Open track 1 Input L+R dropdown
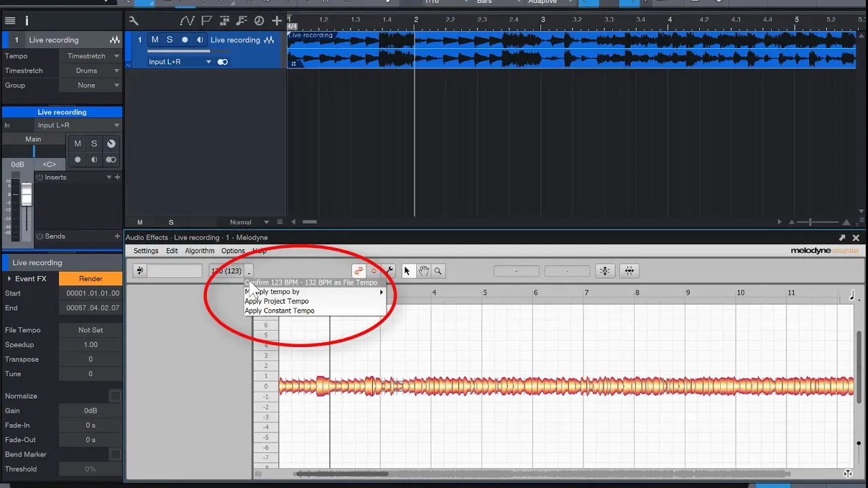The width and height of the screenshot is (868, 488). [x=180, y=62]
